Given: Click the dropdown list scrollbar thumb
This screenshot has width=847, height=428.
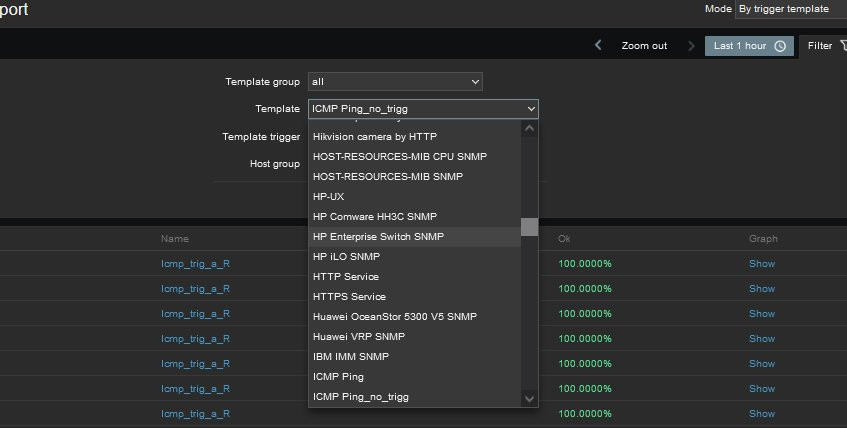Looking at the screenshot, I should coord(530,227).
